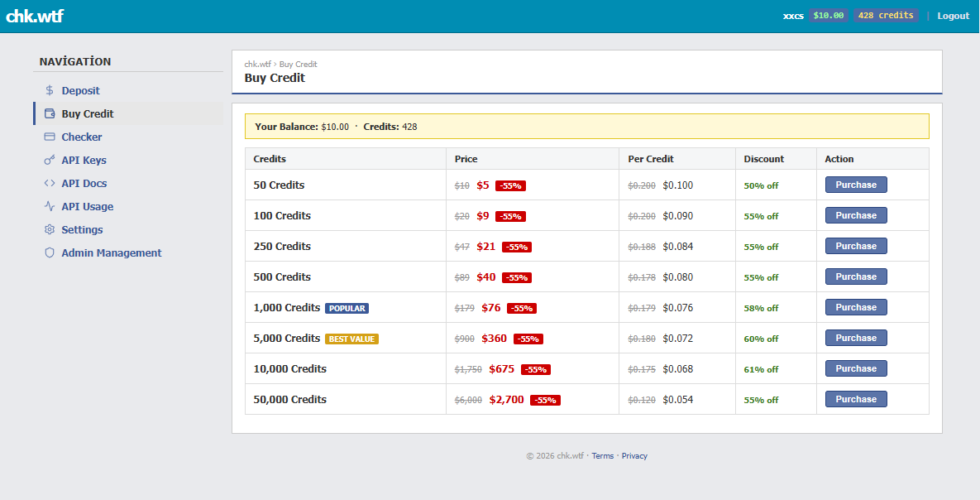
Task: Click the activity pulse API Usage icon
Action: [50, 207]
